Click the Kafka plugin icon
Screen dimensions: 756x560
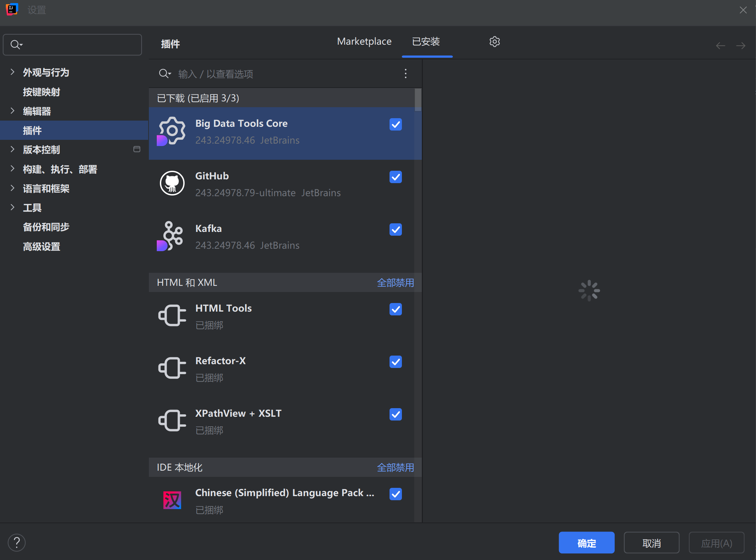click(x=171, y=236)
